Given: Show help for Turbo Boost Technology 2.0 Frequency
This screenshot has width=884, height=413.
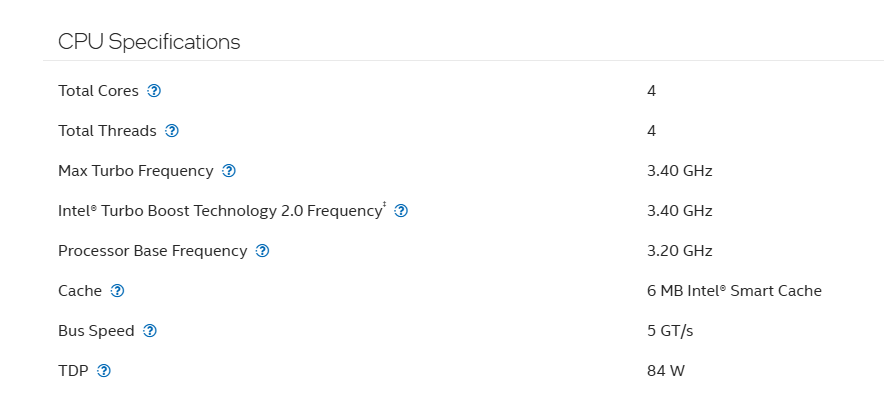Looking at the screenshot, I should click(x=401, y=211).
